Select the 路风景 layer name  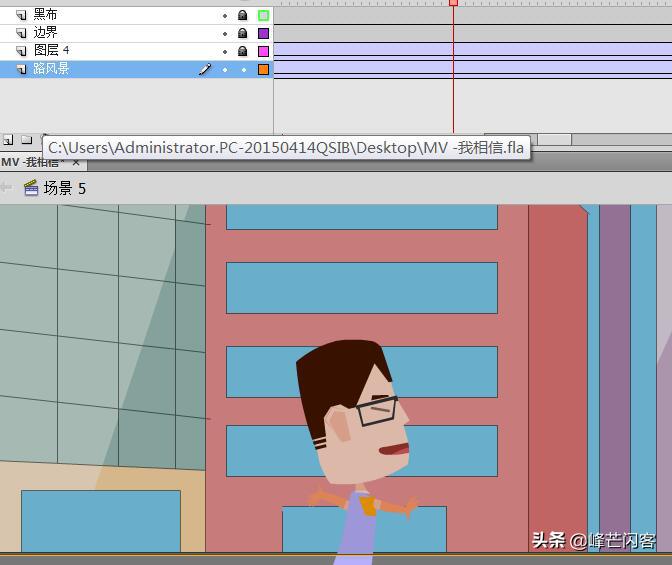pyautogui.click(x=51, y=69)
